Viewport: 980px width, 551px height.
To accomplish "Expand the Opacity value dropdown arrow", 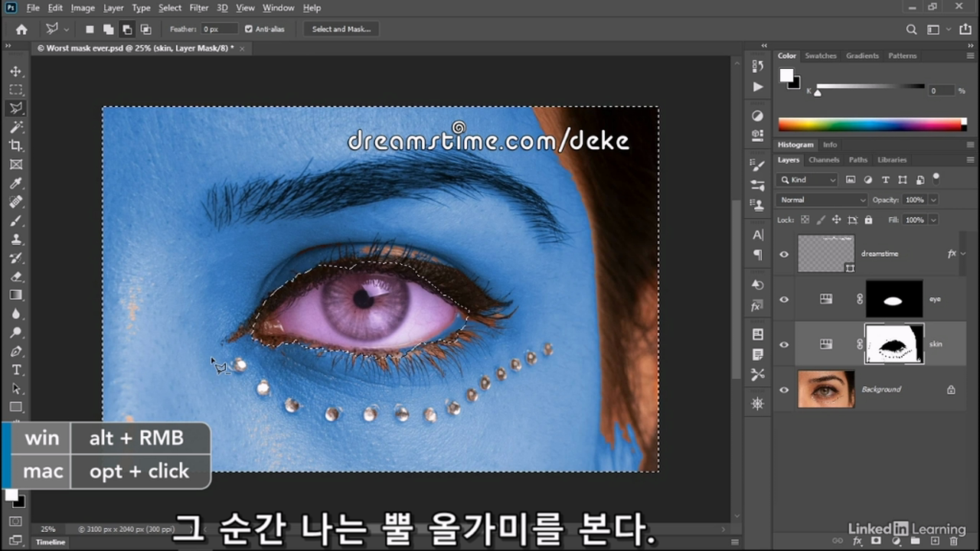I will click(x=933, y=200).
